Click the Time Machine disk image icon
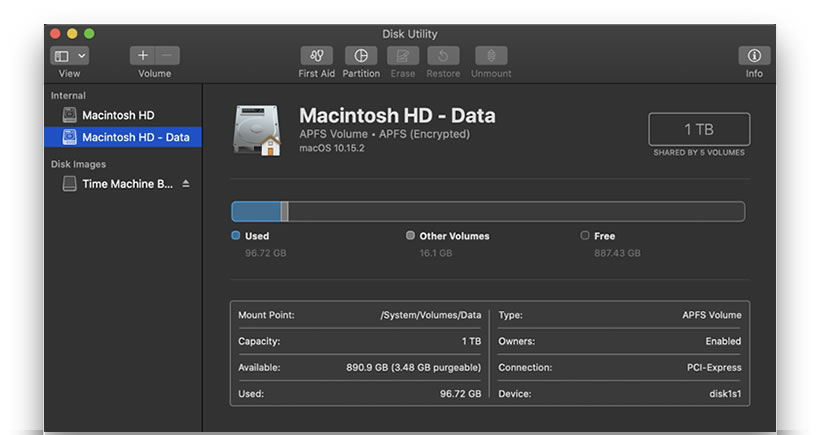Screen dimensions: 820x435 point(70,184)
